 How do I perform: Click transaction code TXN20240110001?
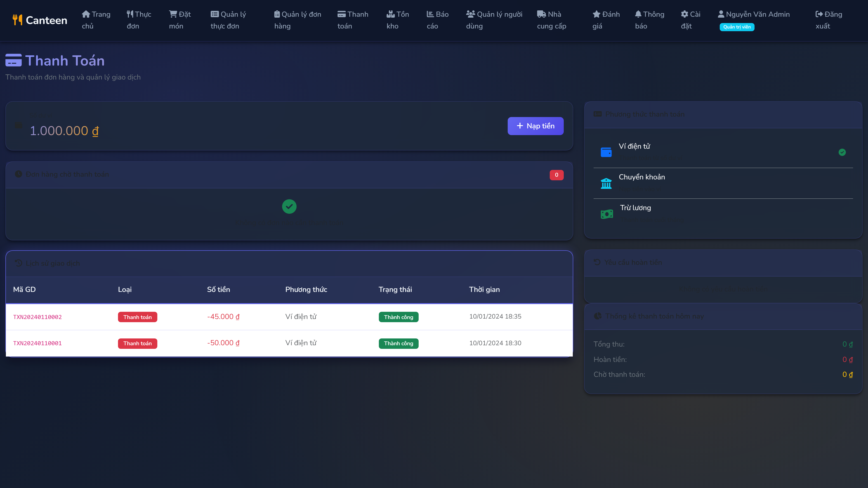pyautogui.click(x=37, y=343)
